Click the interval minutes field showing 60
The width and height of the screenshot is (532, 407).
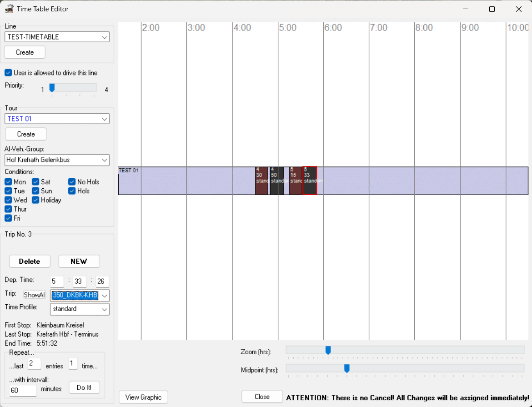(x=23, y=390)
